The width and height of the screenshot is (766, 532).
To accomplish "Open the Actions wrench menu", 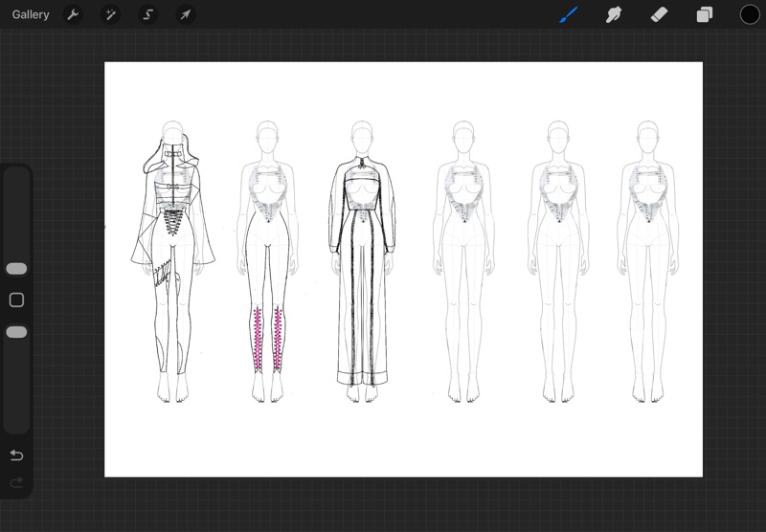I will (72, 14).
